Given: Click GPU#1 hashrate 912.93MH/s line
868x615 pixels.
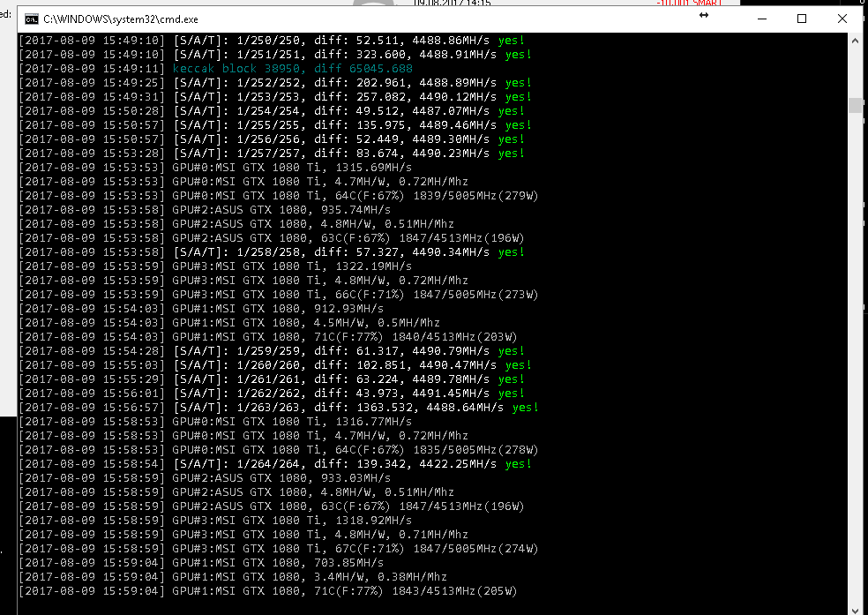Looking at the screenshot, I should (201, 308).
